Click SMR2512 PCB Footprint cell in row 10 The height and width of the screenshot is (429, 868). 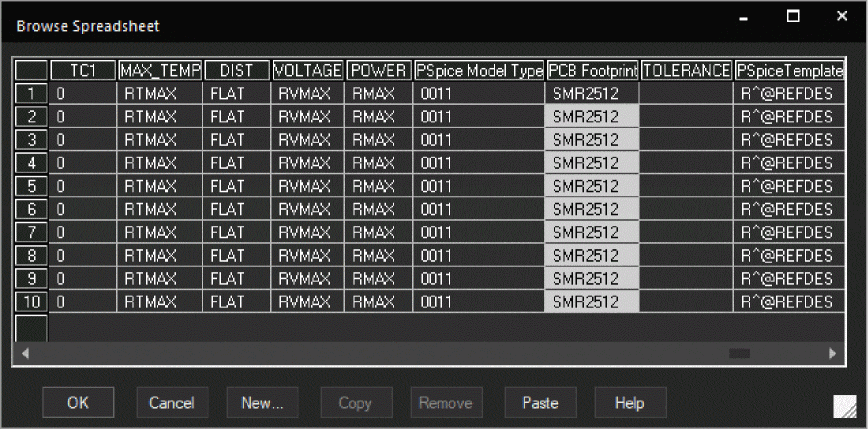[592, 302]
